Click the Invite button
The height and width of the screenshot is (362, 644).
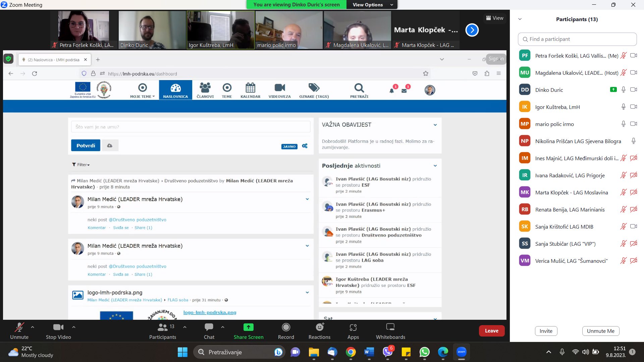(x=546, y=331)
